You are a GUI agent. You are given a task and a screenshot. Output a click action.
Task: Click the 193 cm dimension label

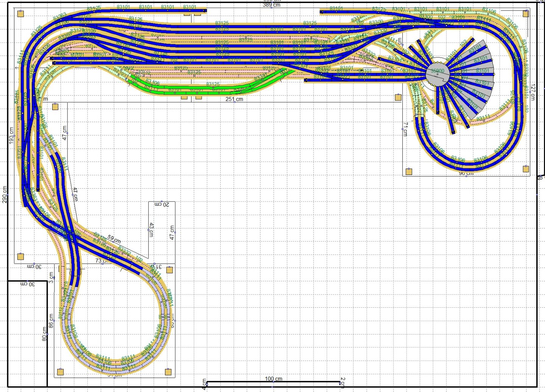[x=11, y=135]
